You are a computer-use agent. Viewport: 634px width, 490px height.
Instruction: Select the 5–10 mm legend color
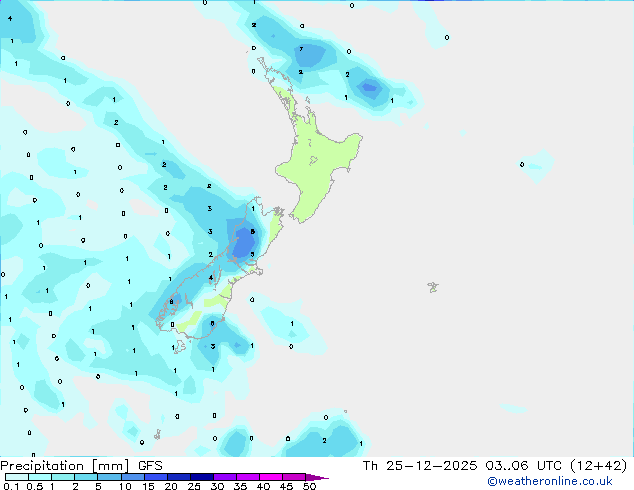click(109, 477)
